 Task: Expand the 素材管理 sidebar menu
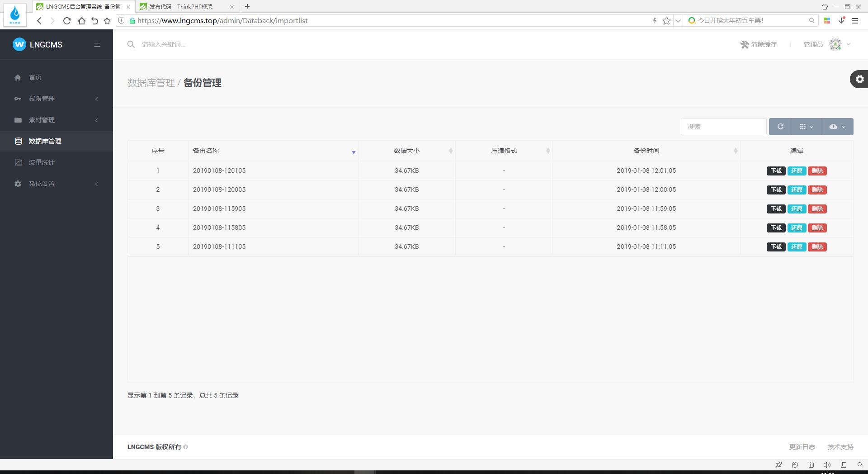[42, 120]
